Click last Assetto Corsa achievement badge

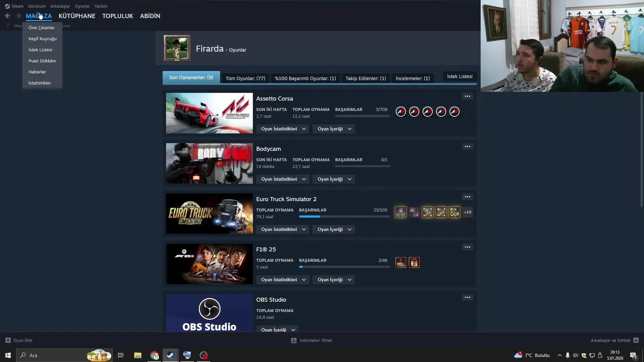454,112
